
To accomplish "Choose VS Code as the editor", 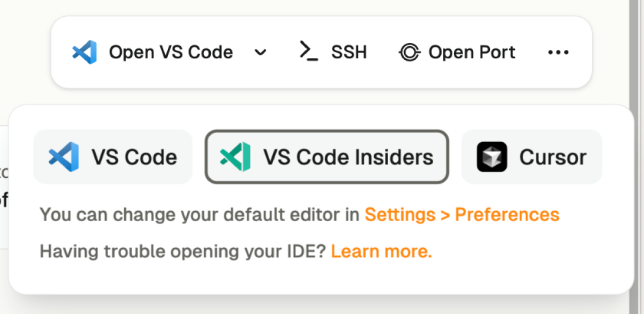I will pyautogui.click(x=113, y=157).
